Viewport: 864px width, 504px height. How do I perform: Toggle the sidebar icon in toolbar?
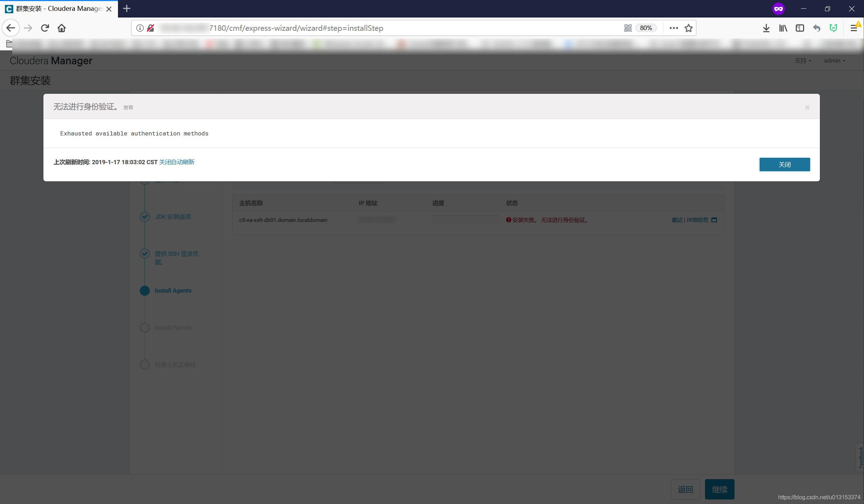800,28
